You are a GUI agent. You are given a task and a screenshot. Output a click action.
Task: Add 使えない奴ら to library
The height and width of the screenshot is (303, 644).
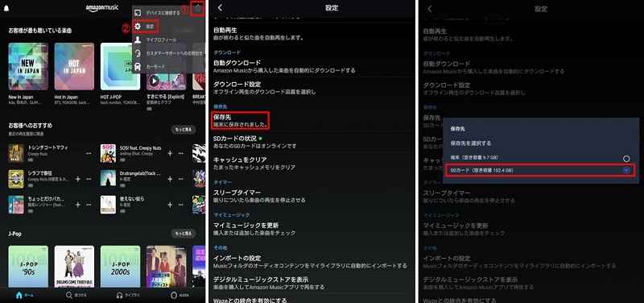170,205
